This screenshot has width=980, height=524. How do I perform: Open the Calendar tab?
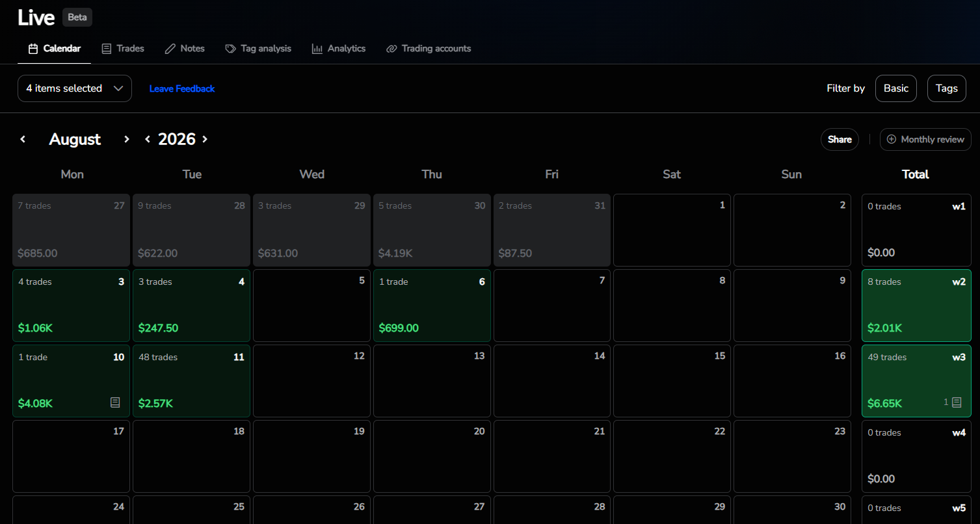coord(54,49)
